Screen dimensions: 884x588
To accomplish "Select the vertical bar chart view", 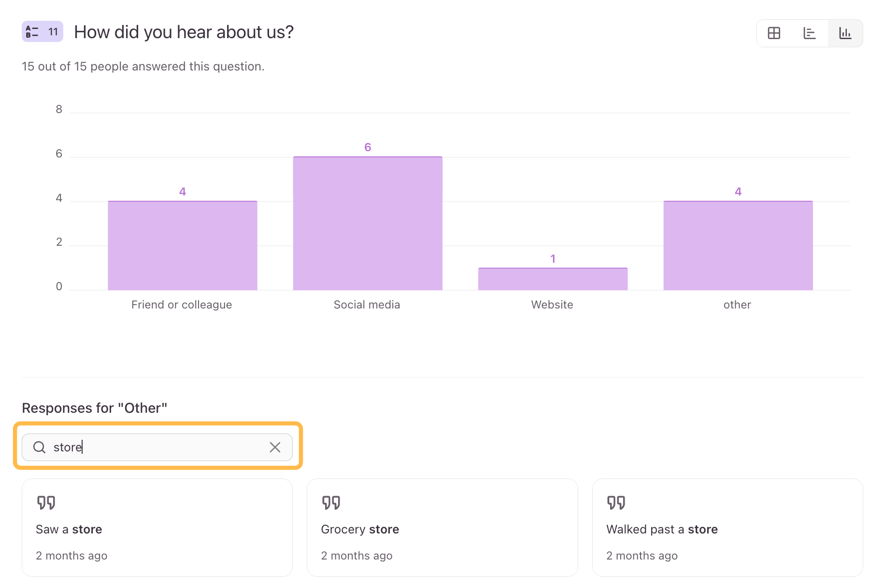I will [845, 33].
